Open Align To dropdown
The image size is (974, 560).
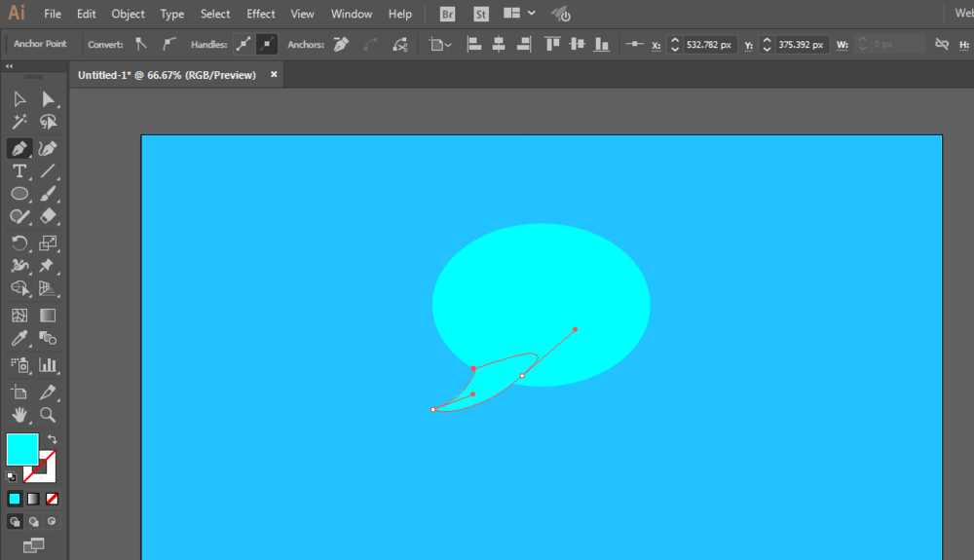pyautogui.click(x=440, y=44)
